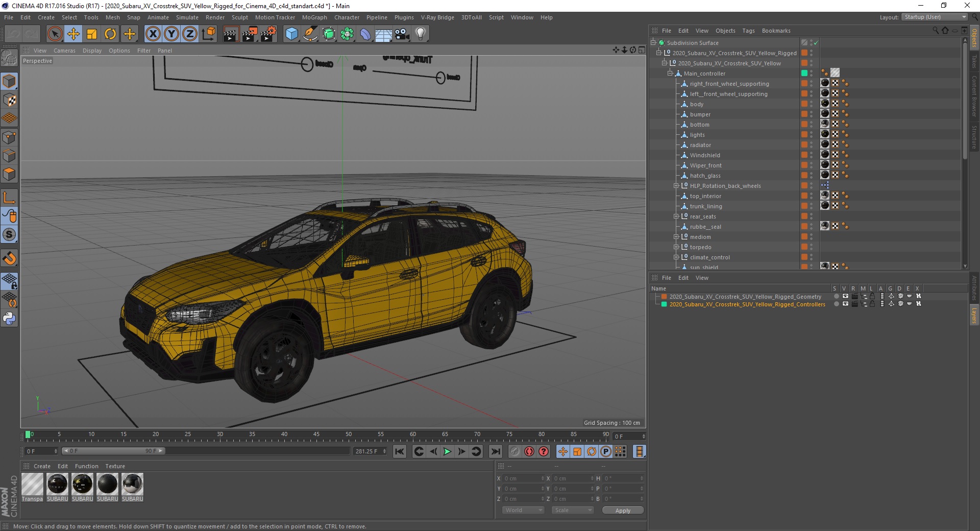Open the Layout dropdown Startup (User)
Screen dimensions: 980x531
tap(935, 17)
